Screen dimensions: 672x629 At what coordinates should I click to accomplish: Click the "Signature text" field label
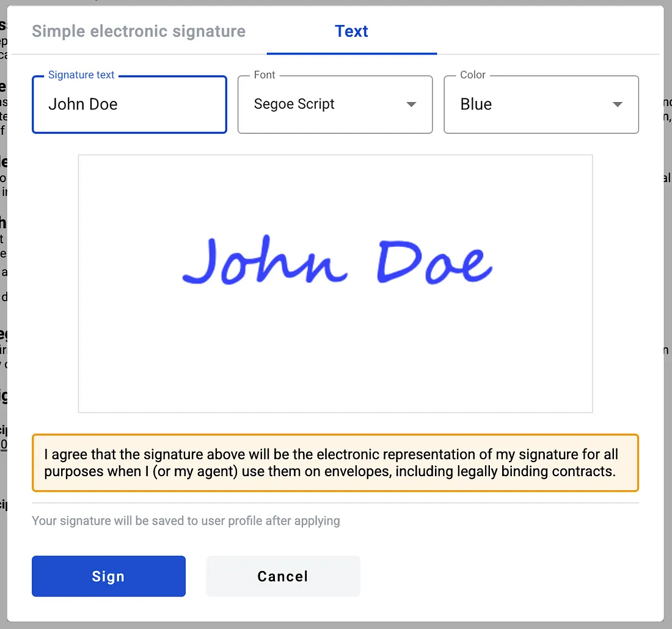point(81,75)
